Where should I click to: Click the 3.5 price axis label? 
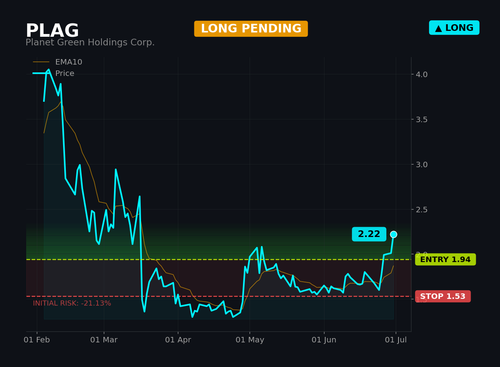[x=422, y=119]
